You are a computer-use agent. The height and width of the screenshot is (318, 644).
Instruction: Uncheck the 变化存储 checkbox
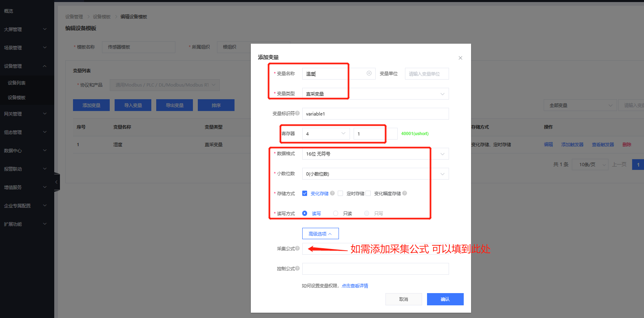[x=305, y=193]
